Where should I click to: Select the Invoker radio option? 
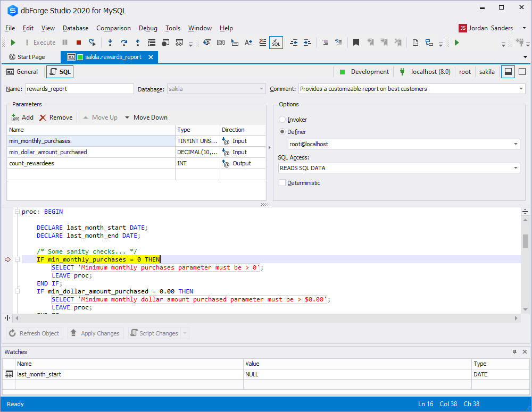282,120
